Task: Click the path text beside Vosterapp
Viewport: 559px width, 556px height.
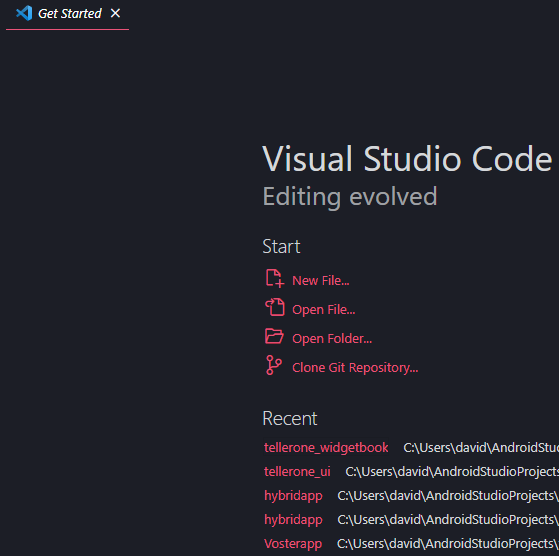Action: tap(448, 544)
